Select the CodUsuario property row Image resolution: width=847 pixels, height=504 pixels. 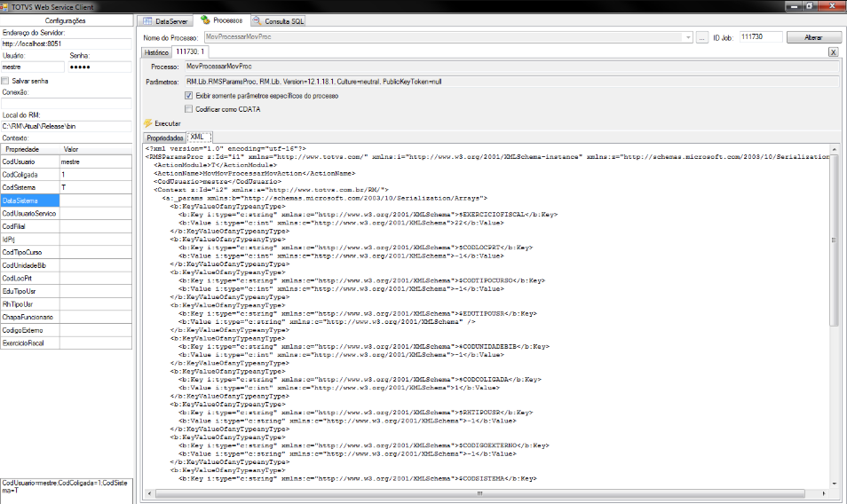tap(66, 161)
